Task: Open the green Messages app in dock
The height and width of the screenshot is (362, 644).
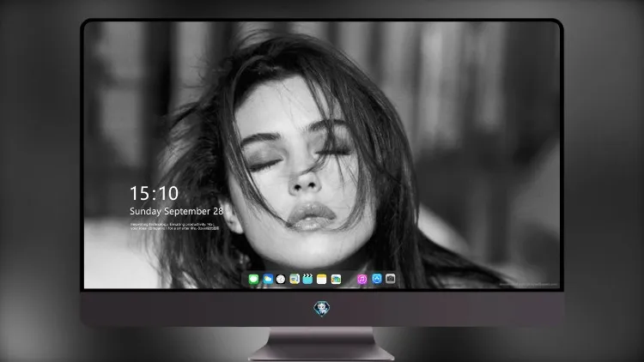Action: tap(254, 280)
